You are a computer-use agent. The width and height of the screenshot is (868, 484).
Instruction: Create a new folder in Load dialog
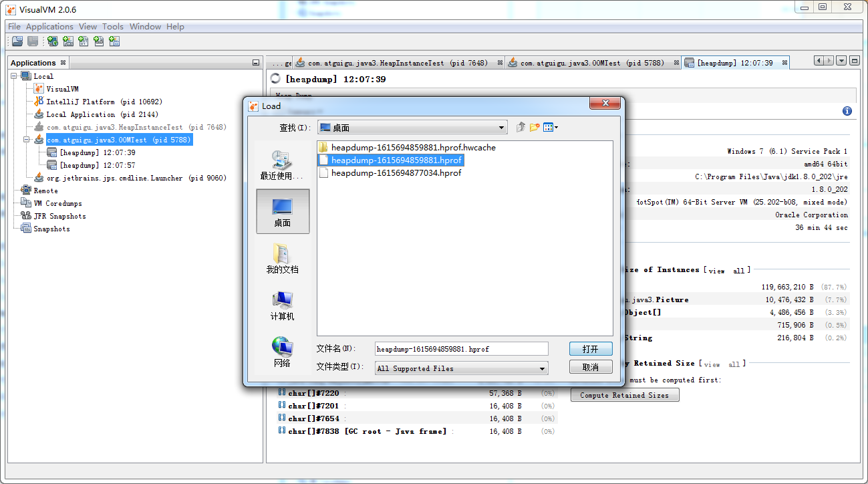point(535,128)
